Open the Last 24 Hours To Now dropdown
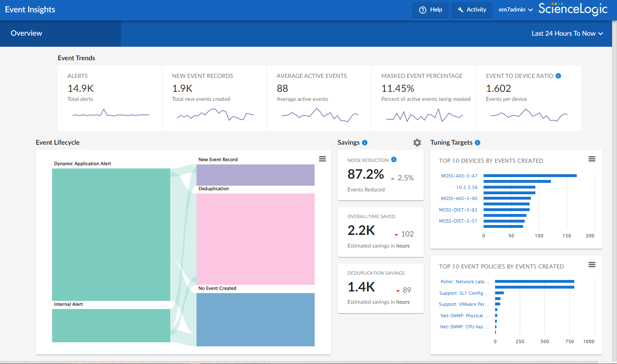This screenshot has width=617, height=364. click(567, 33)
